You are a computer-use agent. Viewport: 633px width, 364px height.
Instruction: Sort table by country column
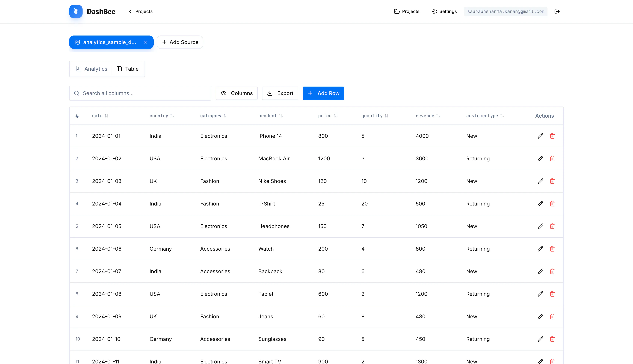pyautogui.click(x=162, y=116)
